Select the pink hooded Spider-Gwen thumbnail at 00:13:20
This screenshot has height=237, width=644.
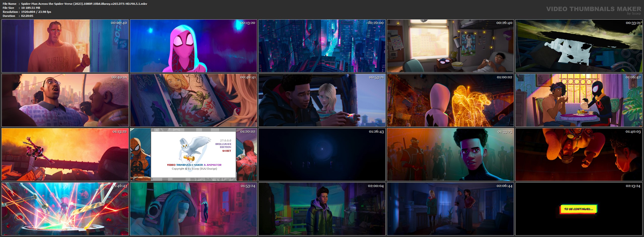[193, 46]
